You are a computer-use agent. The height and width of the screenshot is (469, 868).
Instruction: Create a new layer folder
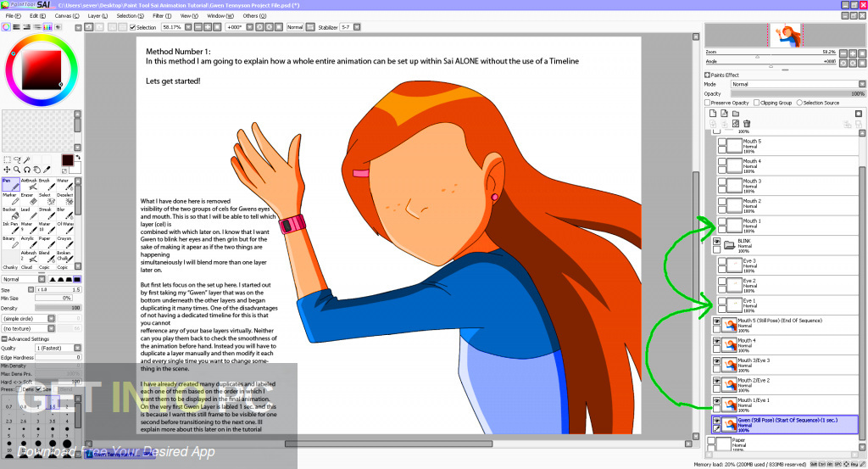(736, 114)
